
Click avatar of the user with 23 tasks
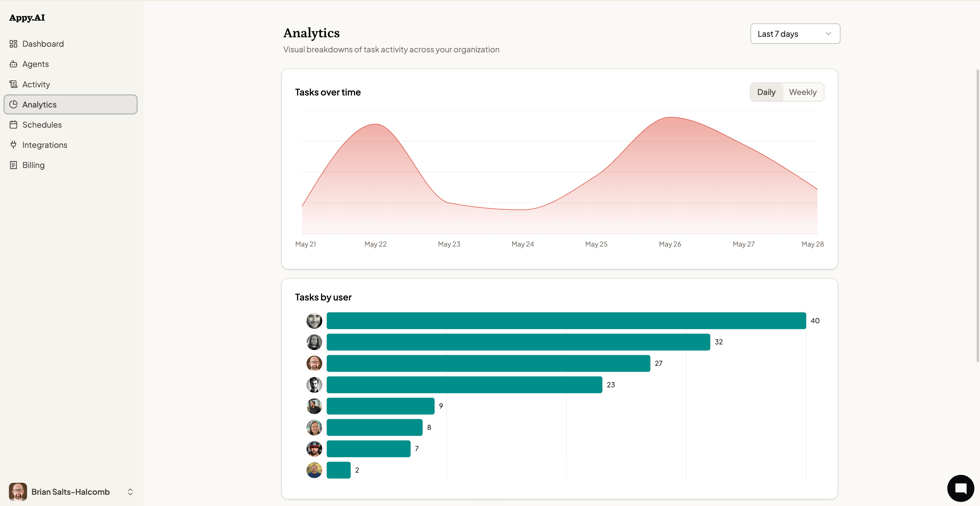(x=314, y=385)
